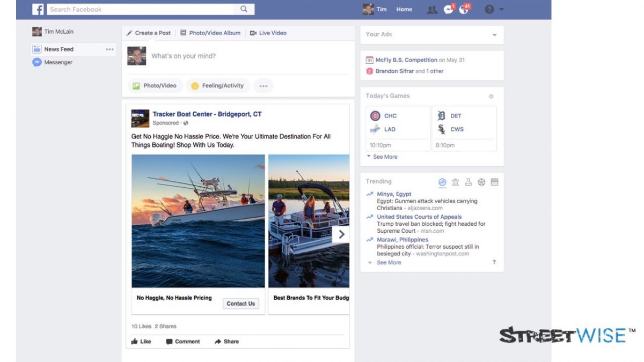Comment on the Tracker Boat Center post
644x362 pixels.
click(x=182, y=342)
